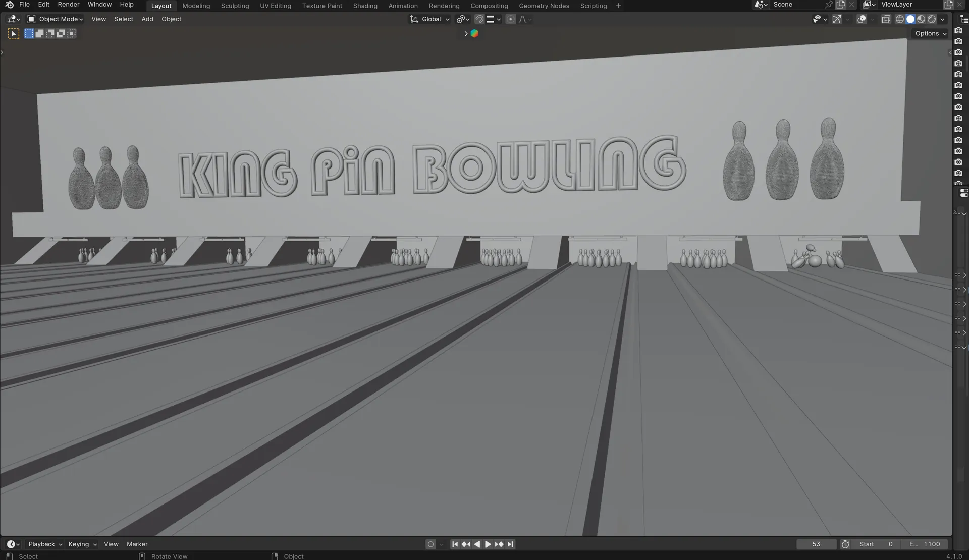
Task: Play the animation forward
Action: click(x=488, y=544)
